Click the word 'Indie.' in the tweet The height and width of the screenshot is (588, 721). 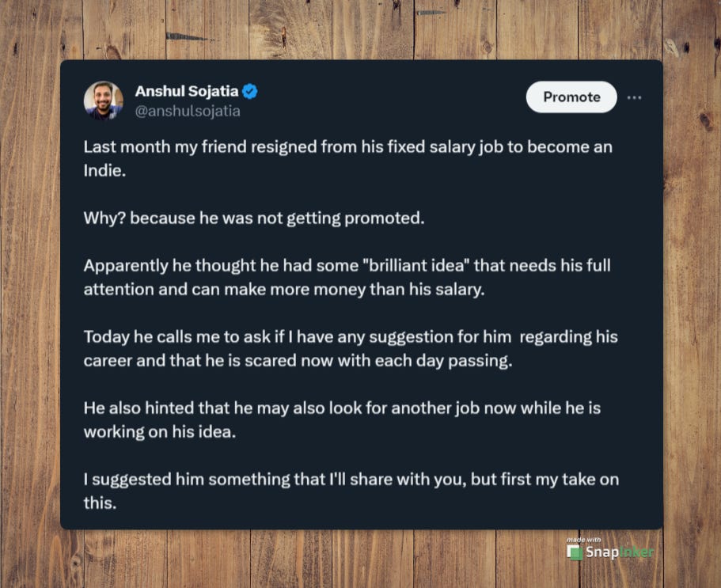[104, 171]
